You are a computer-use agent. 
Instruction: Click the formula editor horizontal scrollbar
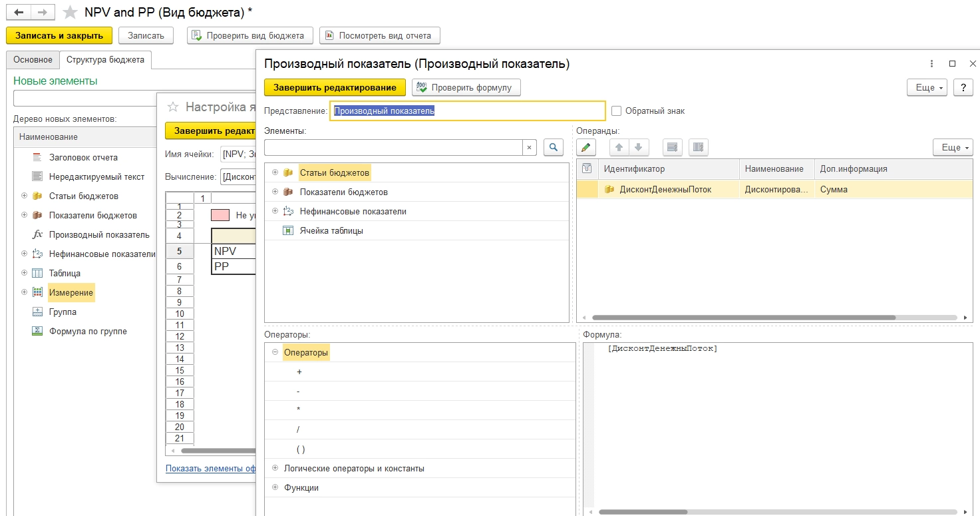(642, 512)
